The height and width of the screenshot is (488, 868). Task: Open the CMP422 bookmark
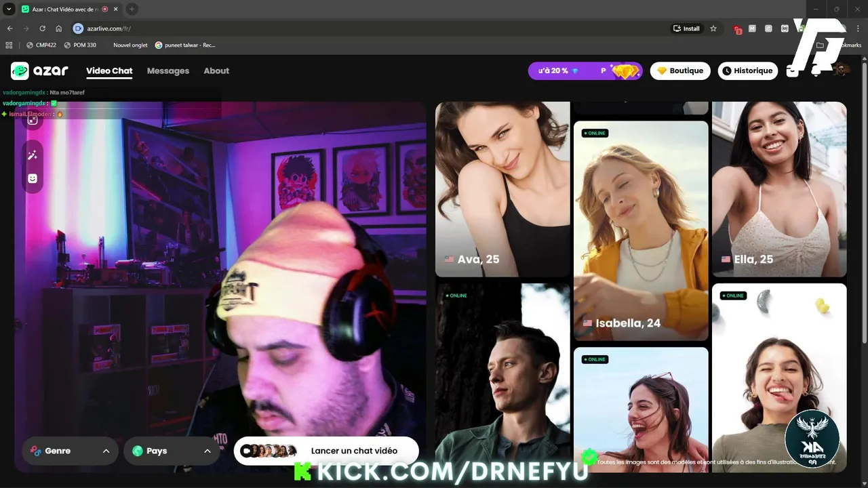(x=41, y=45)
